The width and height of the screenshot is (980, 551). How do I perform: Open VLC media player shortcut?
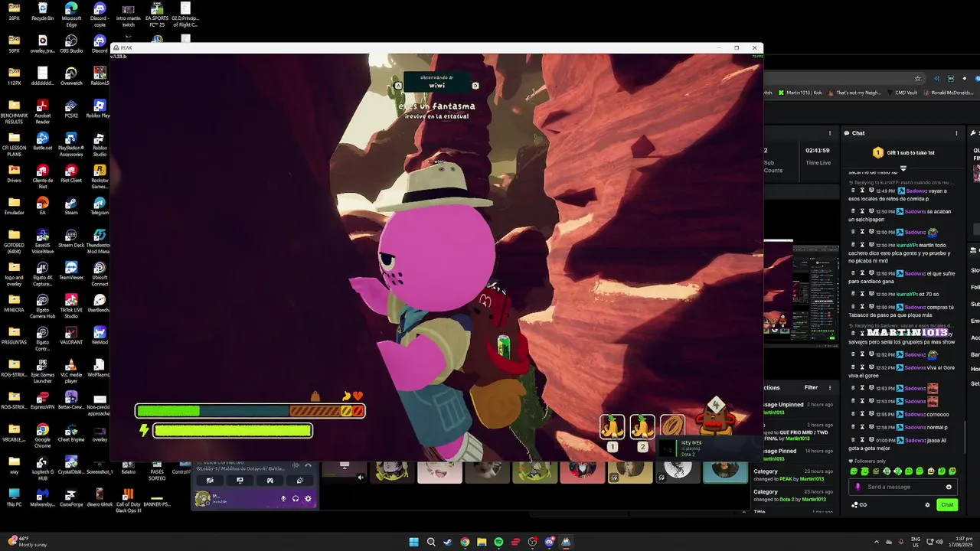[x=71, y=370]
